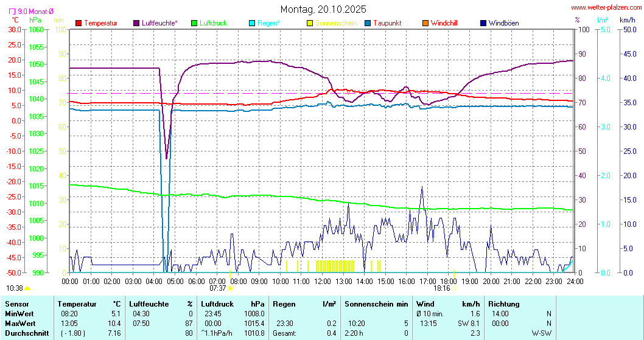Viewport: 644px width, 340px height.
Task: Open the www.wetter-pfalzen.com link
Action: pos(605,7)
